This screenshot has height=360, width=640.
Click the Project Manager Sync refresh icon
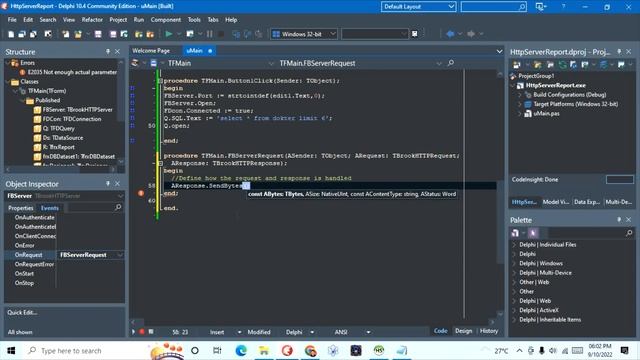pyautogui.click(x=563, y=65)
